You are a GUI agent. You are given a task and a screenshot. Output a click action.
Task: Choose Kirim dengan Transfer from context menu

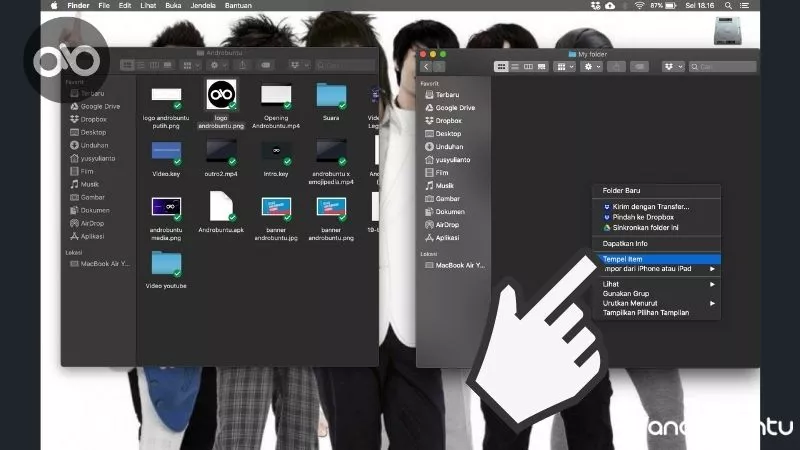657,207
